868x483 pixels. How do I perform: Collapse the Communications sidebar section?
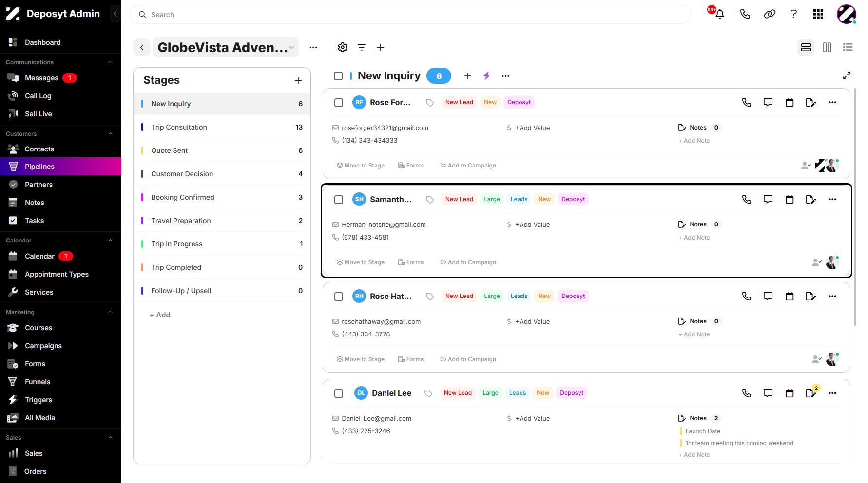tap(110, 62)
